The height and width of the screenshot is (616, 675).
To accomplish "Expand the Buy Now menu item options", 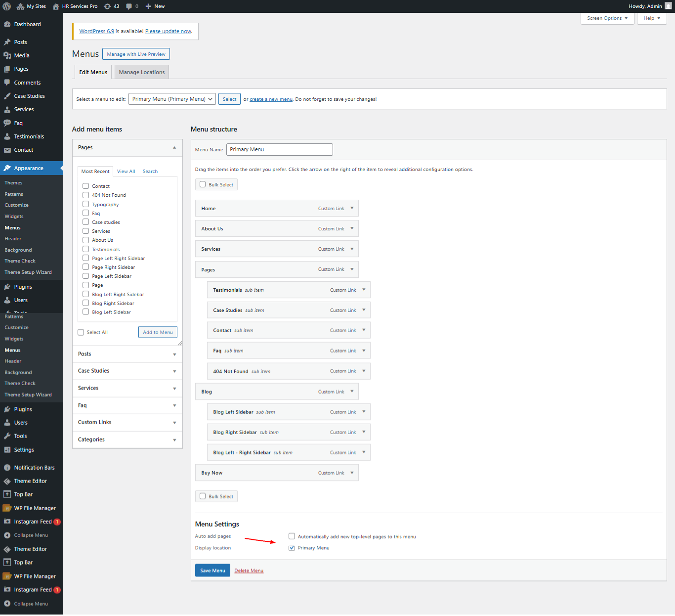I will (x=352, y=473).
